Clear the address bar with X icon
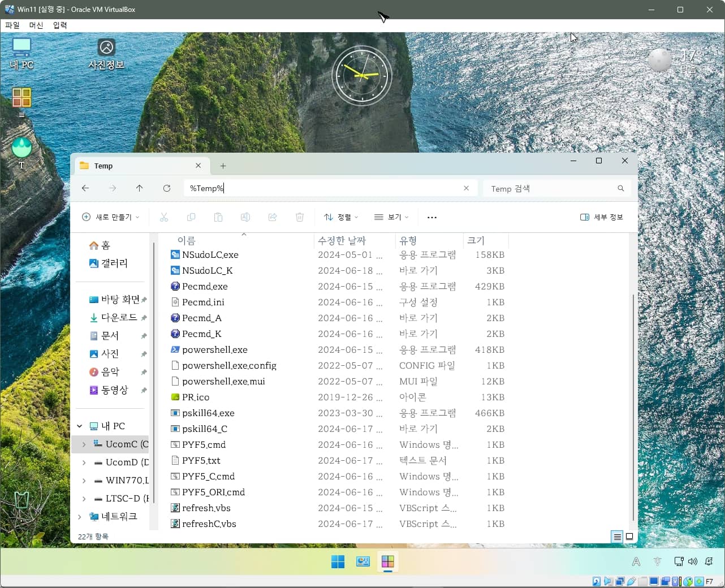Viewport: 725px width, 588px height. tap(466, 188)
